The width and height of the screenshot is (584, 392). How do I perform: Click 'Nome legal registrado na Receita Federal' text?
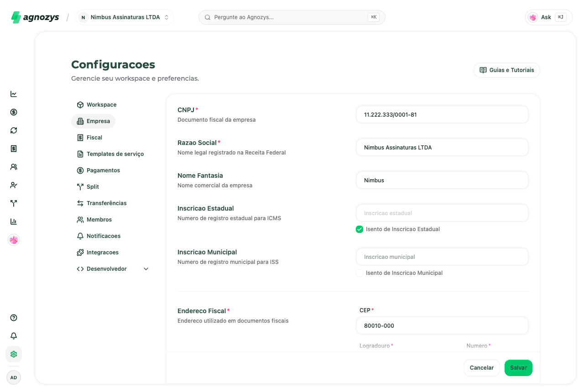click(232, 153)
